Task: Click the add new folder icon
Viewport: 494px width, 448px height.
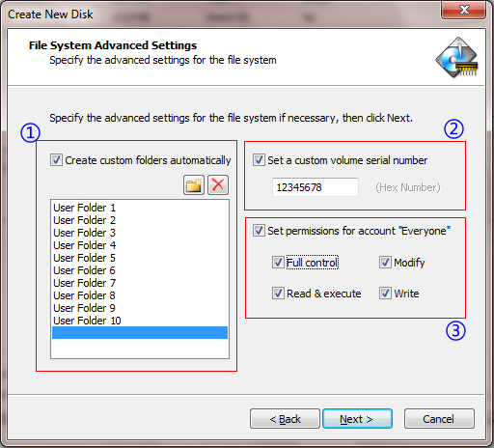Action: pyautogui.click(x=194, y=185)
